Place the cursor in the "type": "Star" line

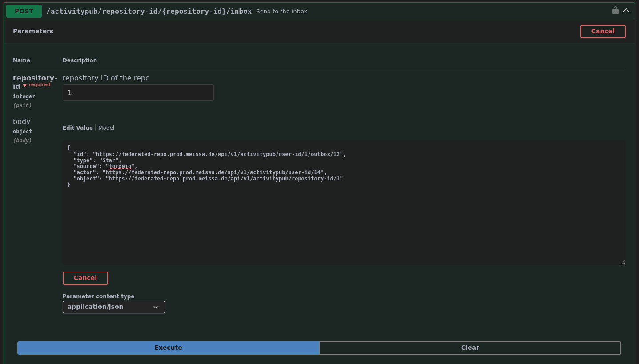97,160
